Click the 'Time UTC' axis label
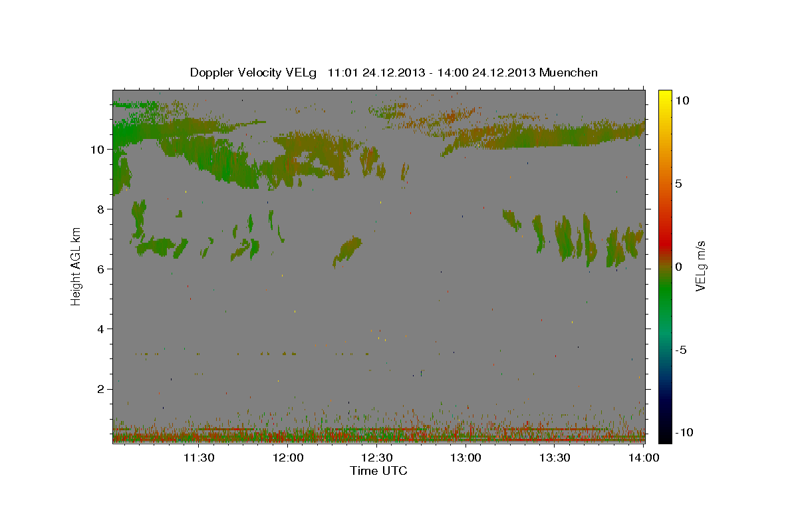798x532 pixels. pos(378,471)
